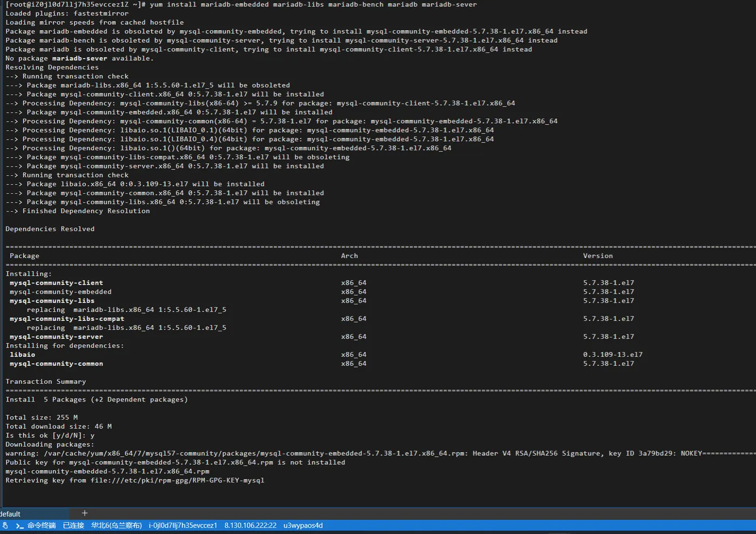Click mysql-community-libs-compat table row name
This screenshot has width=756, height=534.
67,319
